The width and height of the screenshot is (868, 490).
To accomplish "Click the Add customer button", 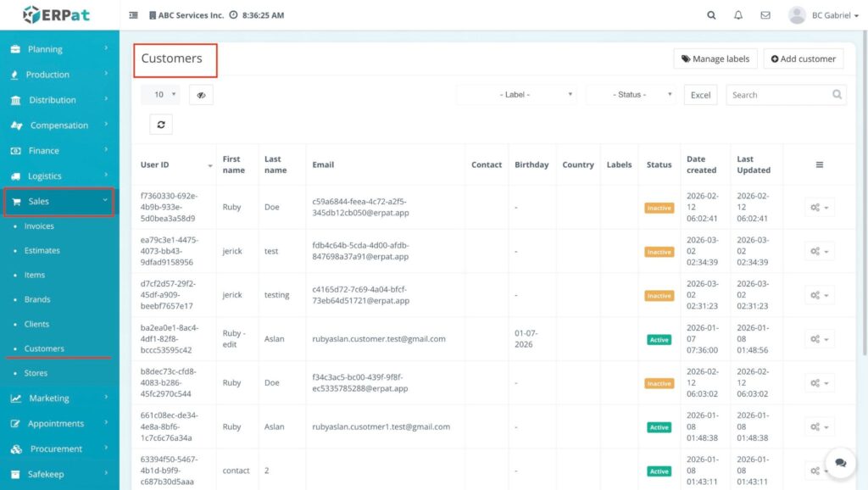I will tap(803, 58).
